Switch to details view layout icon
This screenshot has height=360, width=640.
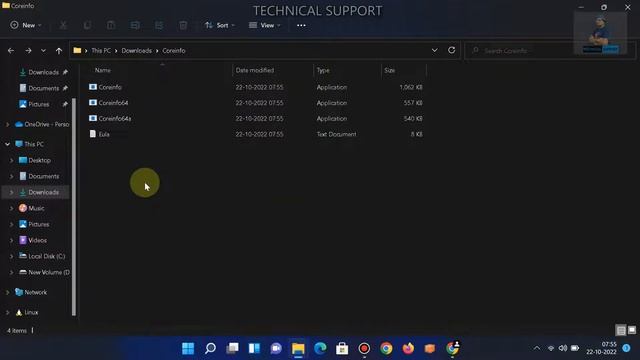pos(621,330)
